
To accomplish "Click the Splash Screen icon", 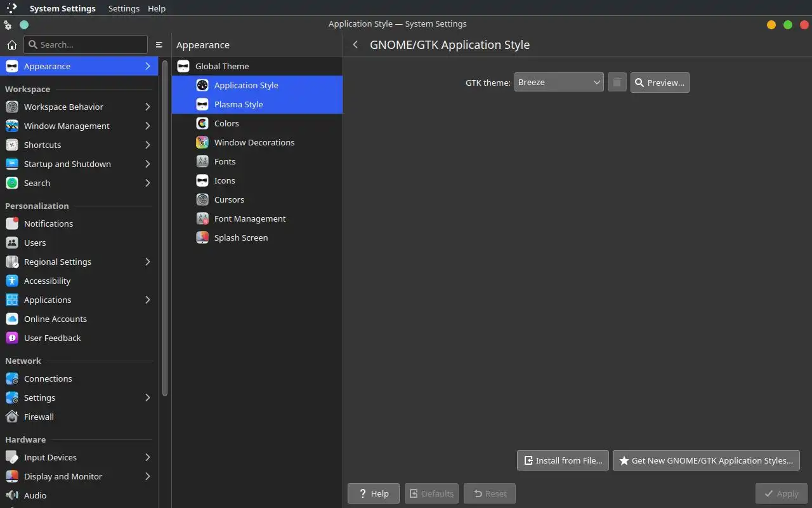I will (x=202, y=237).
